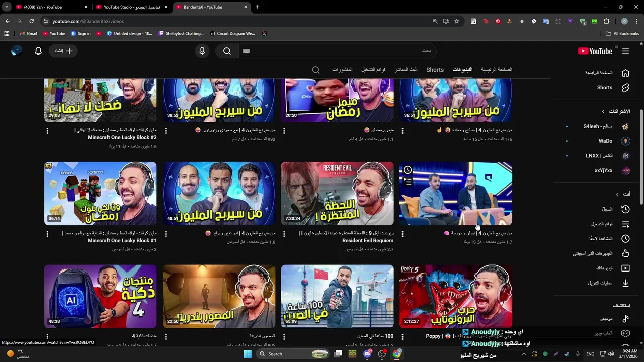Open S4leeh subscription channel
This screenshot has height=362, width=644.
click(598, 126)
